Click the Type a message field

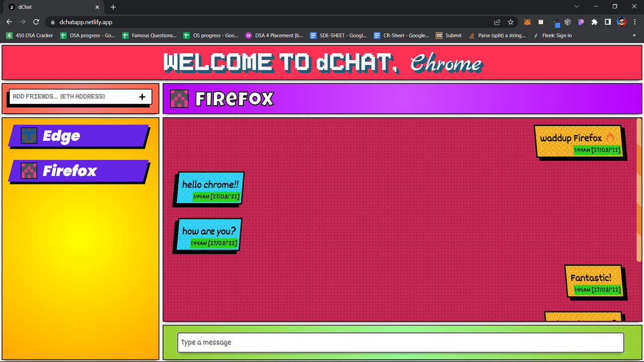400,342
